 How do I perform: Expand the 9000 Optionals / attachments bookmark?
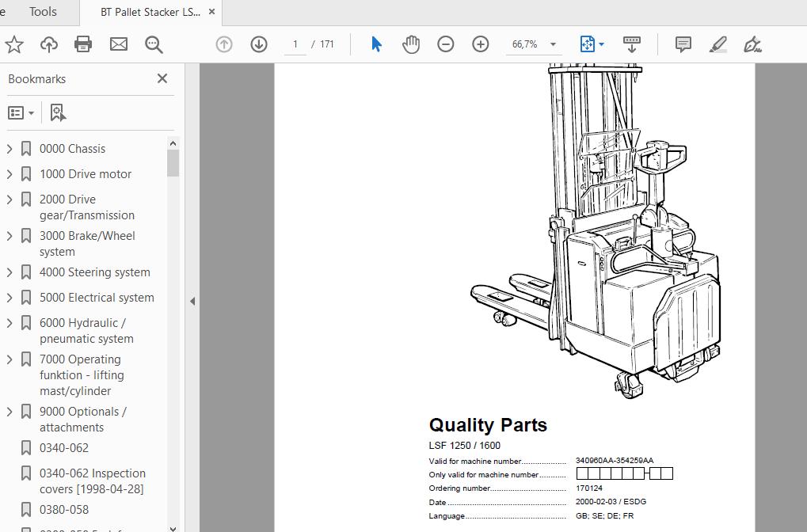(10, 412)
